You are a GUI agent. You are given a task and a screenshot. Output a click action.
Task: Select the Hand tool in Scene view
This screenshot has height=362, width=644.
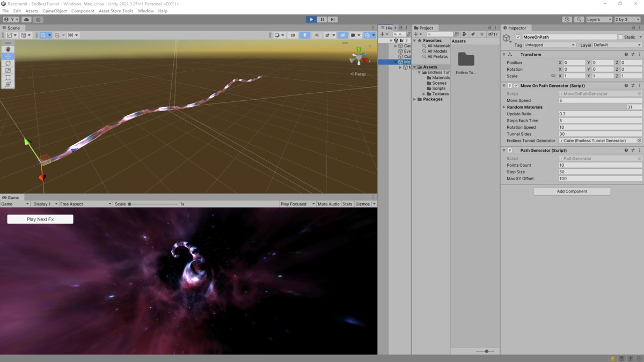[8, 49]
